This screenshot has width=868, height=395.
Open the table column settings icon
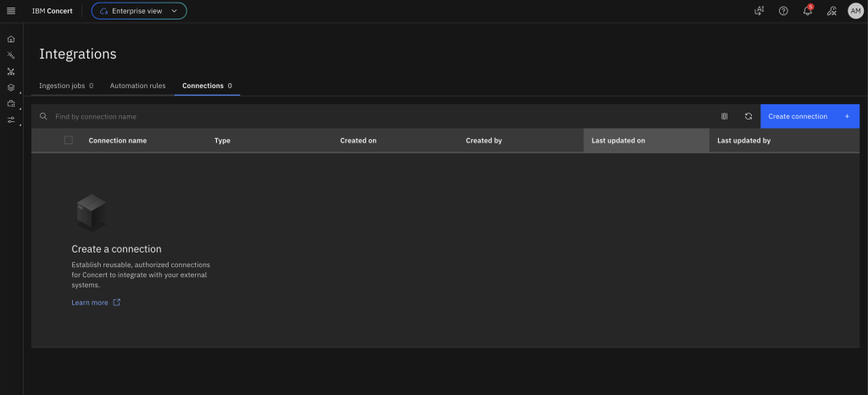(724, 116)
